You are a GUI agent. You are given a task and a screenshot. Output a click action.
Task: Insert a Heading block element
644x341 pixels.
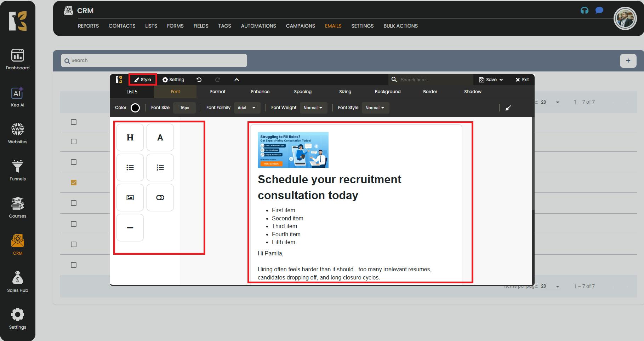130,138
